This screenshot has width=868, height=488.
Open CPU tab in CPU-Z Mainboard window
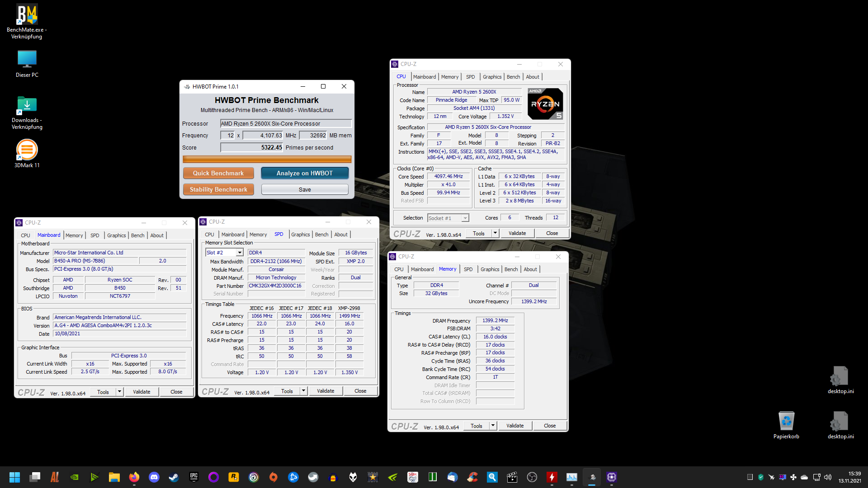click(x=25, y=235)
